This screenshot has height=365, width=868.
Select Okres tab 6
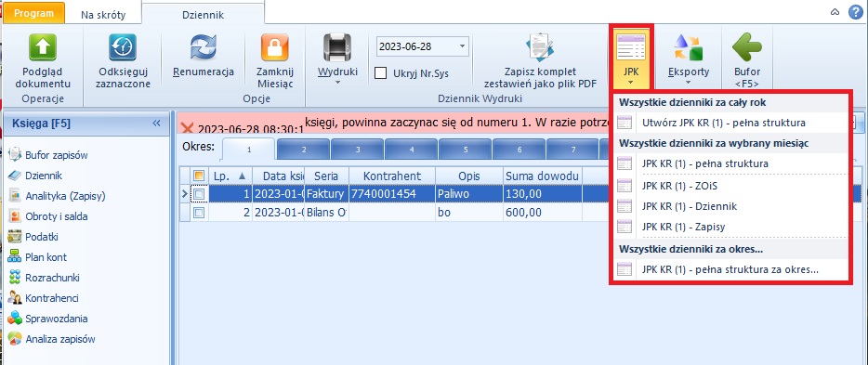[x=519, y=150]
